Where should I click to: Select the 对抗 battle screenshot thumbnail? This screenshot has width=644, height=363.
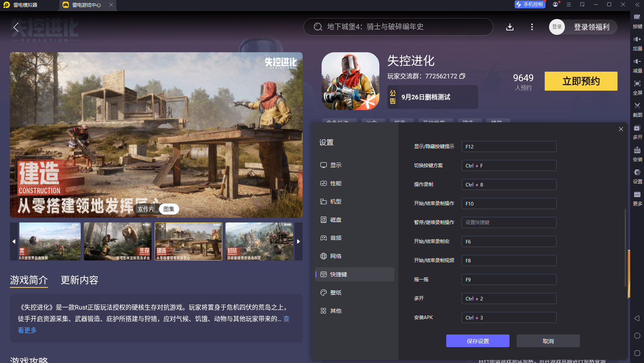259,241
